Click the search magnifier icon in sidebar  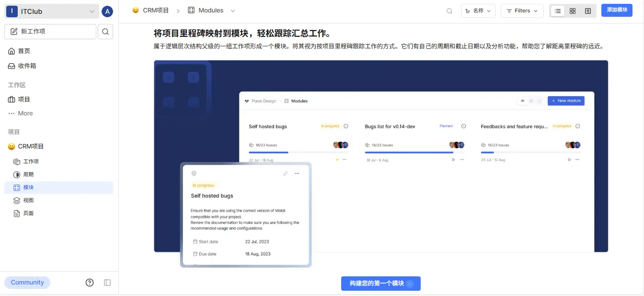[x=105, y=32]
